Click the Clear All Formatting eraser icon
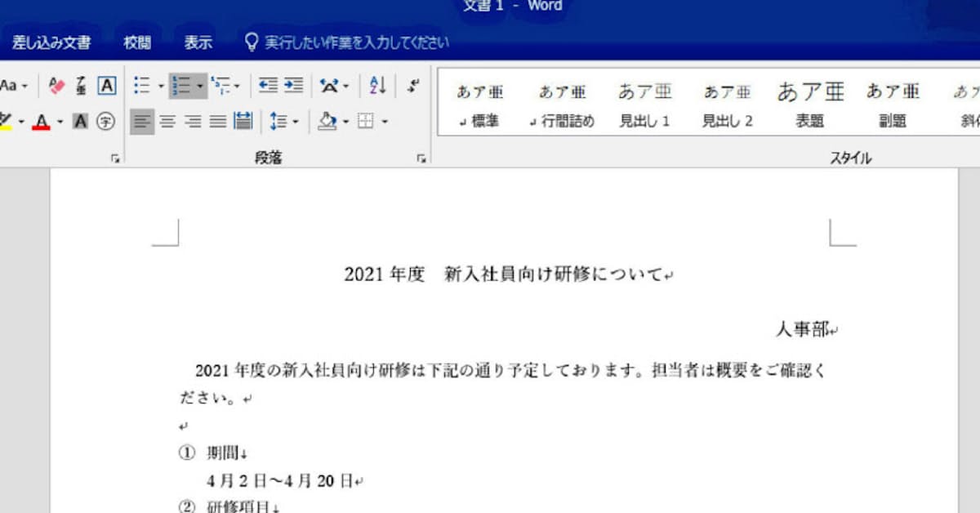The width and height of the screenshot is (980, 513). (x=56, y=86)
